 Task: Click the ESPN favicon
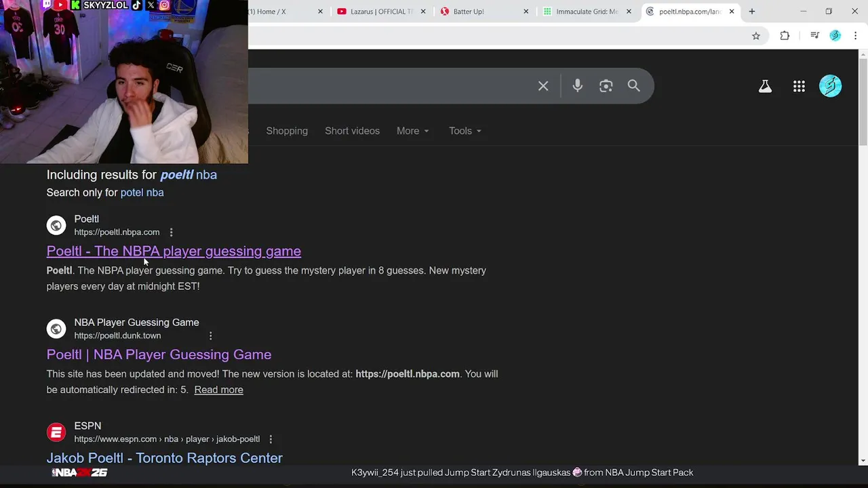[x=56, y=432]
